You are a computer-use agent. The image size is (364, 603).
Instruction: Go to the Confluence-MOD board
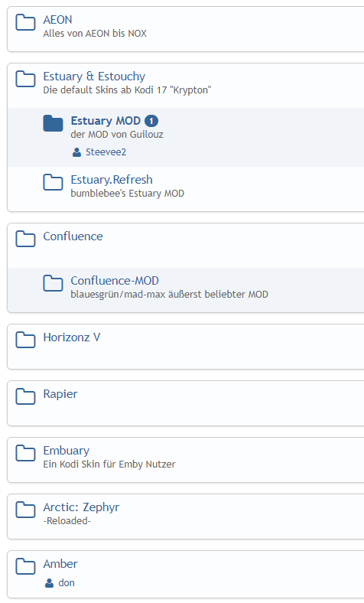(x=115, y=281)
